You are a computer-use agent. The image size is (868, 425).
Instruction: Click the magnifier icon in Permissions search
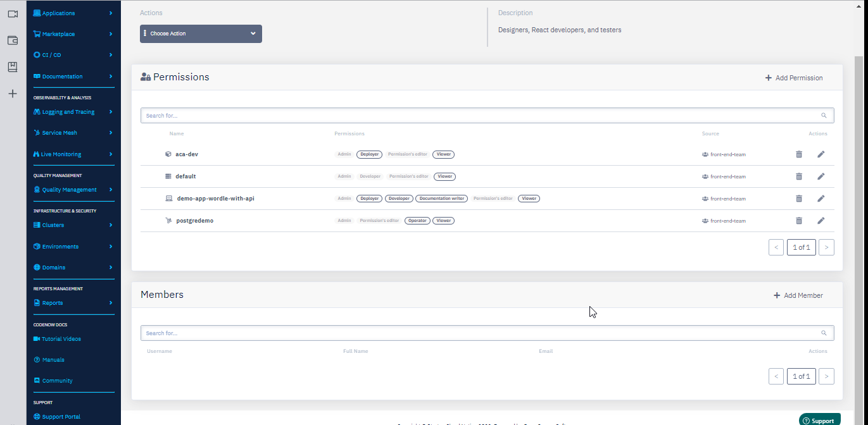click(824, 116)
